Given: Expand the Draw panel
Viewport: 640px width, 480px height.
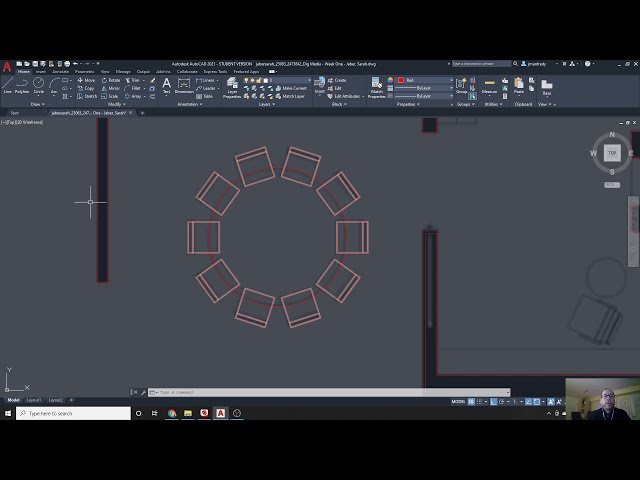Looking at the screenshot, I should click(38, 104).
